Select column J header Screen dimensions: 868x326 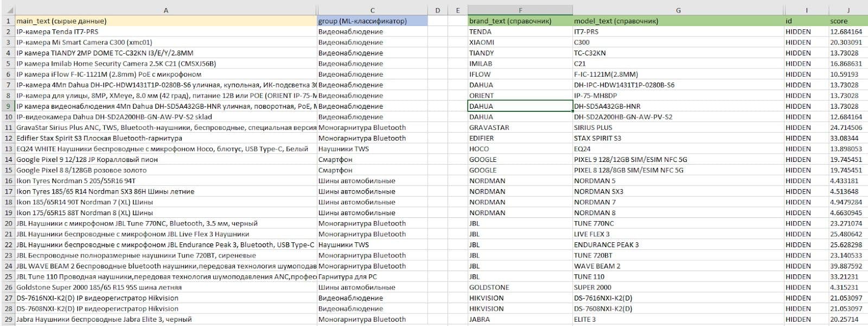[848, 10]
